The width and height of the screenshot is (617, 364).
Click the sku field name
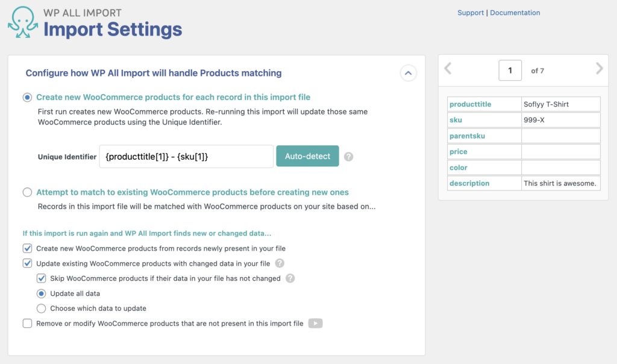point(456,120)
